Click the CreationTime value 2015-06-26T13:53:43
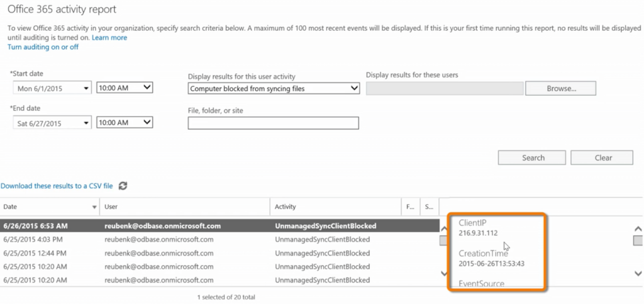Image resolution: width=644 pixels, height=304 pixels. pyautogui.click(x=491, y=263)
